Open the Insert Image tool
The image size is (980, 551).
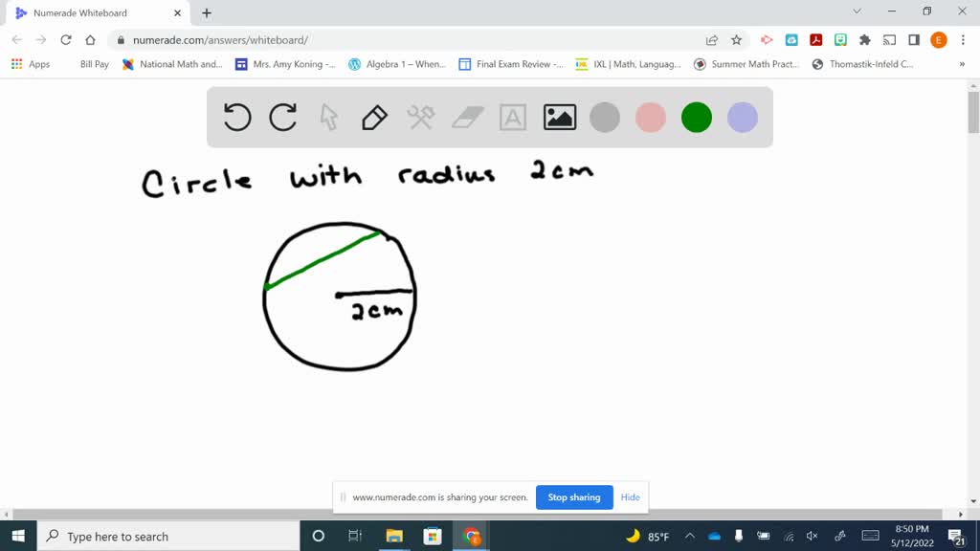559,117
